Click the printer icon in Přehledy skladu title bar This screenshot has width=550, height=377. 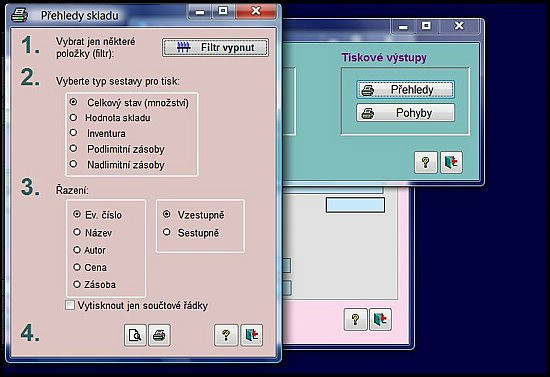[x=19, y=15]
